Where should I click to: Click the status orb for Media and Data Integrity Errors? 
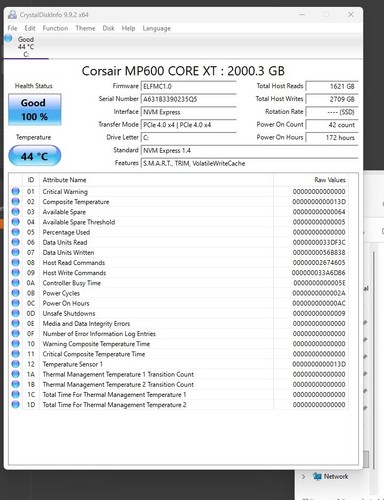15,323
